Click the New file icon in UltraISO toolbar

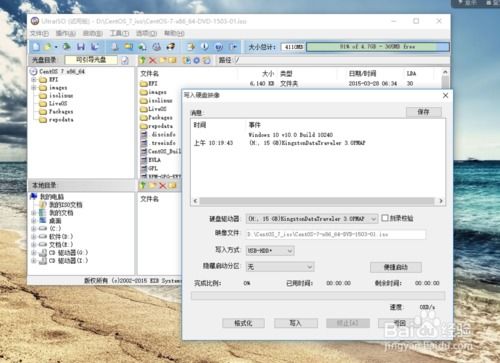click(x=36, y=47)
